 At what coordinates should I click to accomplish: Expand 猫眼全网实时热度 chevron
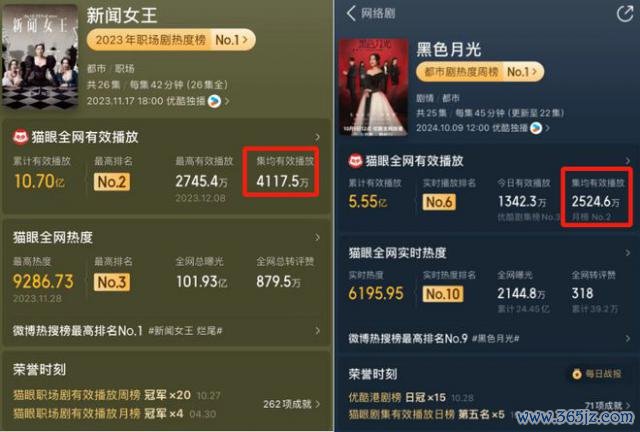pyautogui.click(x=628, y=253)
